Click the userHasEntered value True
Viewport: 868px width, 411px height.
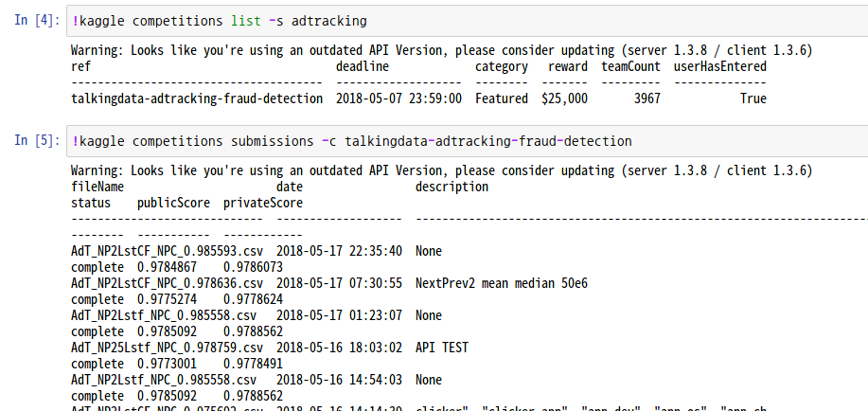pos(753,99)
